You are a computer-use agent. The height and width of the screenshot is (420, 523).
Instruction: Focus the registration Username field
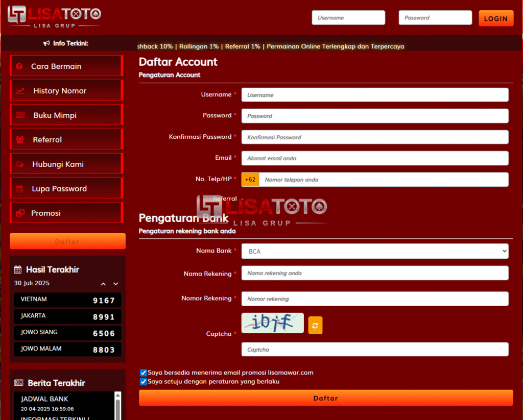pyautogui.click(x=375, y=95)
